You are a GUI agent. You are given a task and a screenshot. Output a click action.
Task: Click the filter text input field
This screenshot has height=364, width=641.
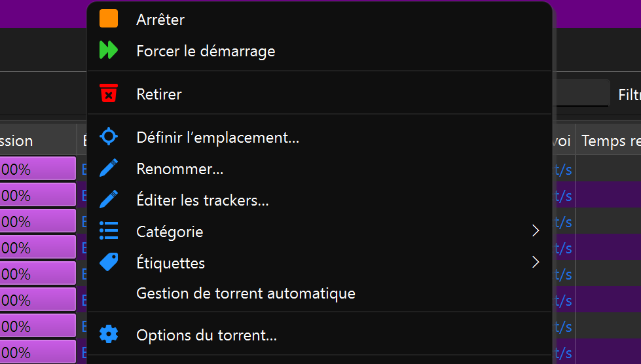[581, 93]
